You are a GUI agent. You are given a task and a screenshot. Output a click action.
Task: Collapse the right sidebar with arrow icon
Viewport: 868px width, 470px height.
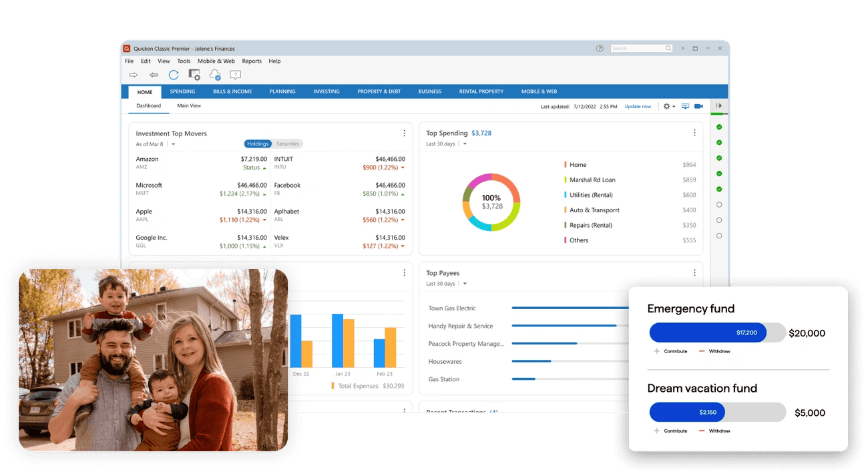pos(719,105)
